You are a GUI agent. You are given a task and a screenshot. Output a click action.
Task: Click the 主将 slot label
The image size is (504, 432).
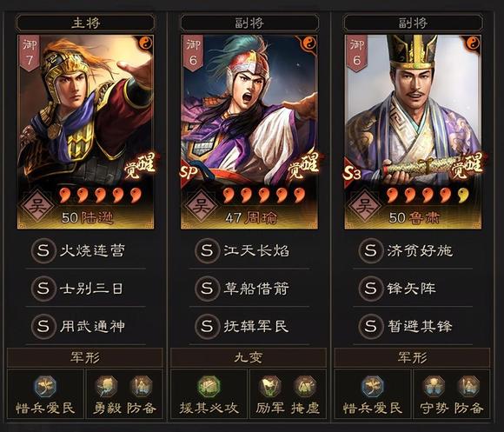86,23
